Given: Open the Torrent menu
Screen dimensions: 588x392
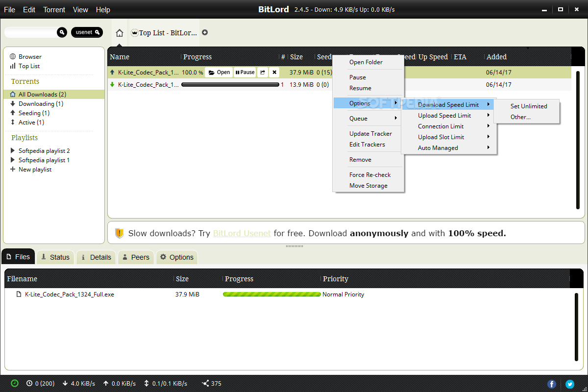Looking at the screenshot, I should (x=54, y=10).
